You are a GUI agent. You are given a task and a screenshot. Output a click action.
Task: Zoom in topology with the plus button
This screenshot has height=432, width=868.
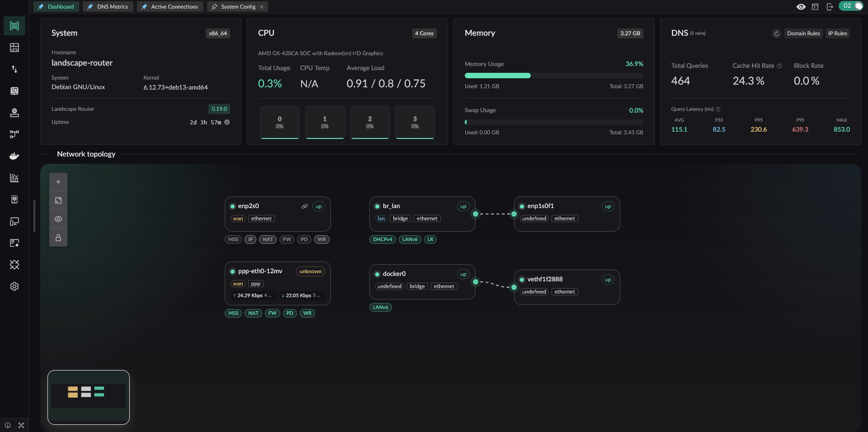[x=58, y=182]
